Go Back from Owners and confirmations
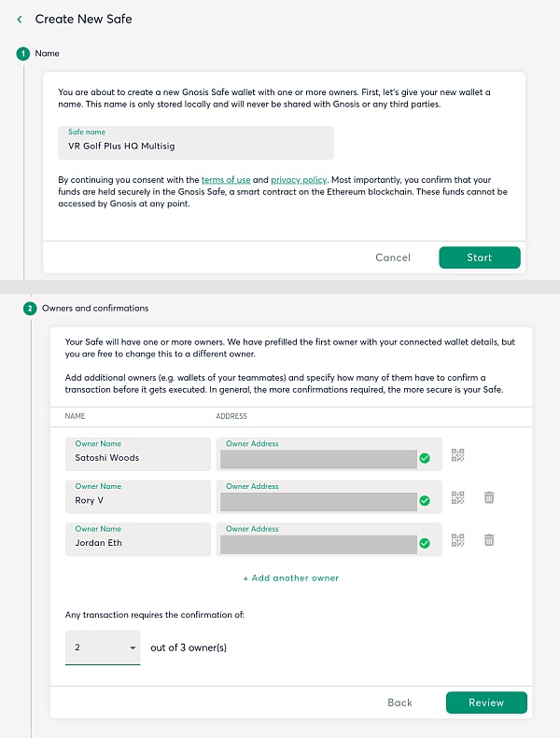Image resolution: width=560 pixels, height=738 pixels. click(400, 703)
